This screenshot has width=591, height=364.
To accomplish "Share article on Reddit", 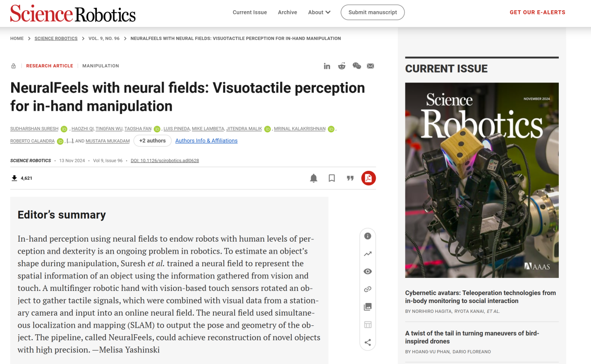I will tap(342, 66).
